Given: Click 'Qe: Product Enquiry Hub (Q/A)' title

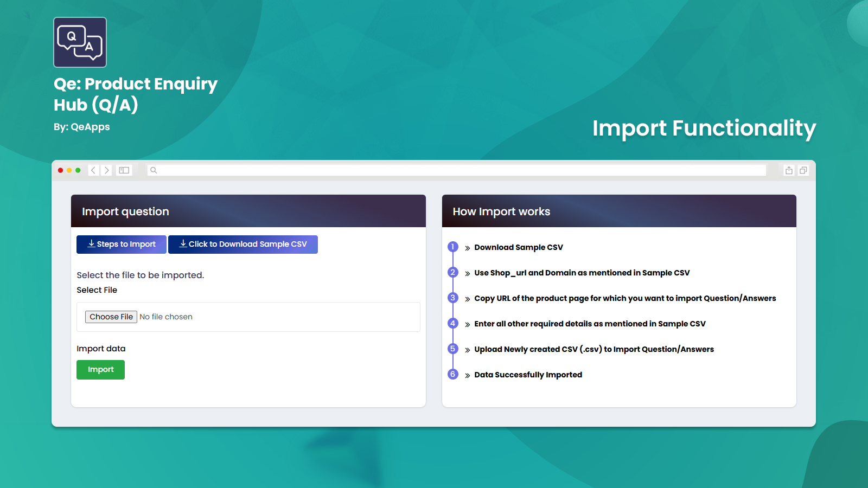Looking at the screenshot, I should point(136,94).
